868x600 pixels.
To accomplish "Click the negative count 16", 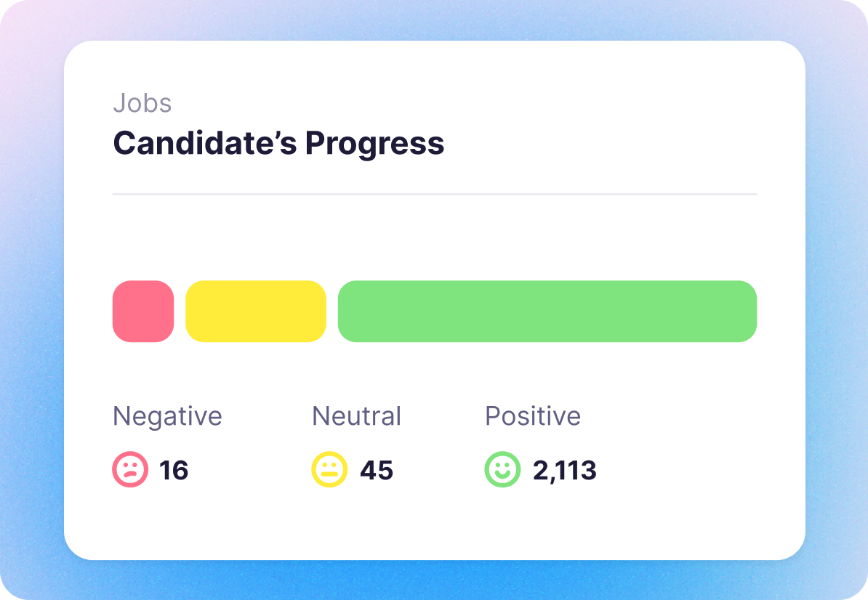I will coord(174,471).
